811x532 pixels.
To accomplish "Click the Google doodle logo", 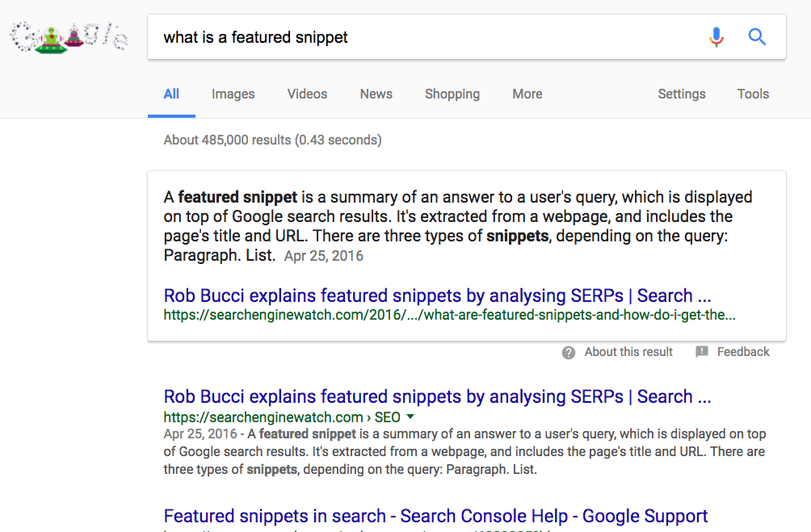I will pyautogui.click(x=69, y=37).
